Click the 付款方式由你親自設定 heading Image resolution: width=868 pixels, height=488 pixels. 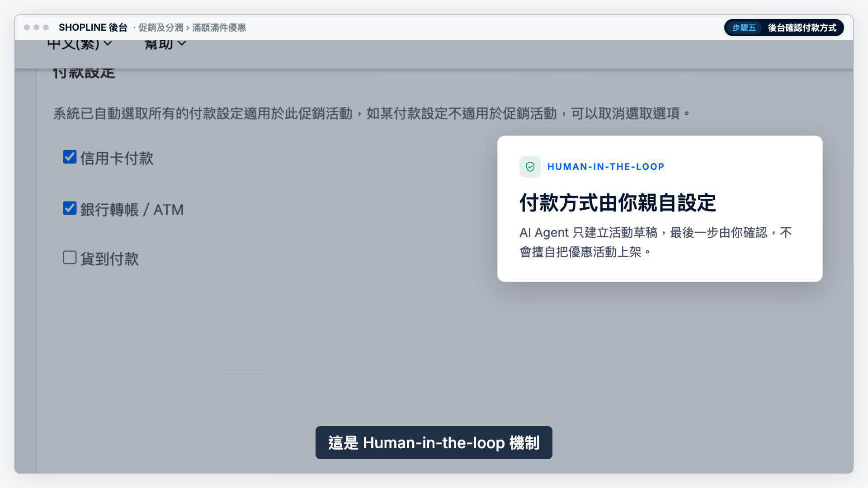(x=618, y=203)
